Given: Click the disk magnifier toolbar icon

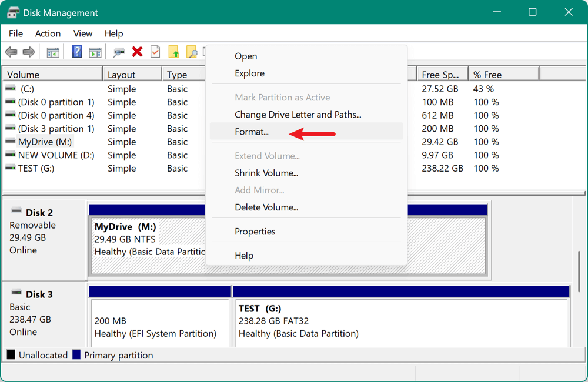Looking at the screenshot, I should point(118,52).
